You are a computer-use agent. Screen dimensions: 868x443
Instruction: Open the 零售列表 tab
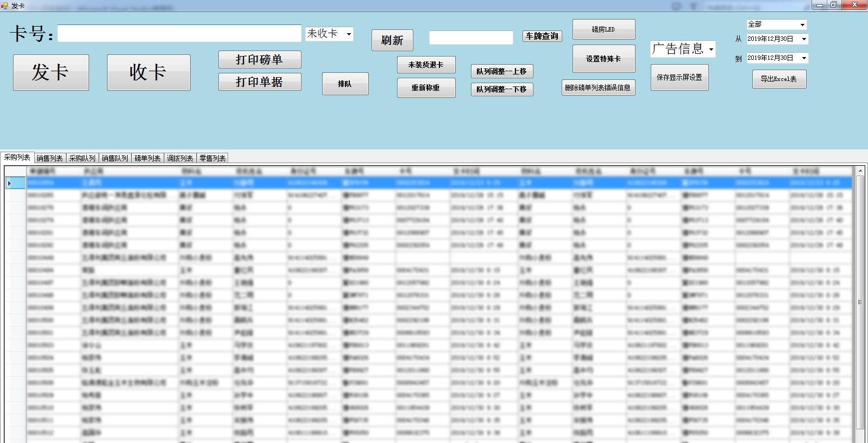[212, 158]
